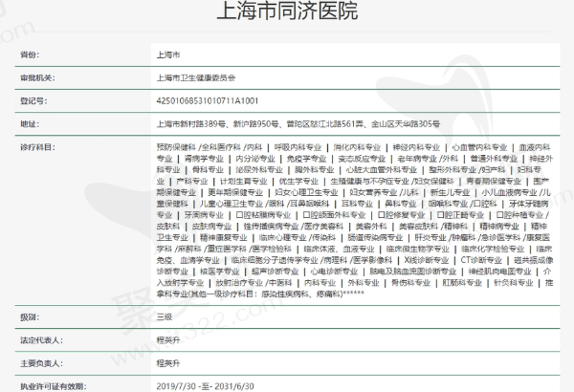
Task: Select the 诊疗科目 label
Action: tap(37, 147)
